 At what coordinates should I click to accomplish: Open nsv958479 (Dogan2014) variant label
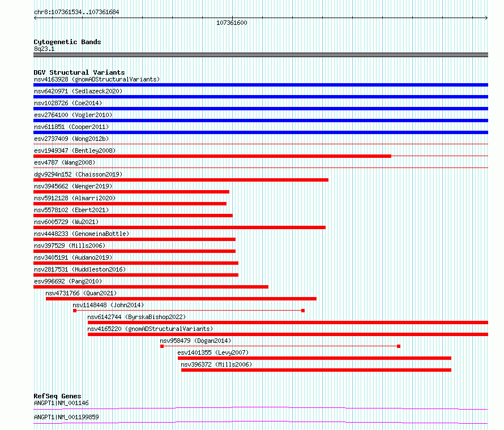(x=195, y=341)
